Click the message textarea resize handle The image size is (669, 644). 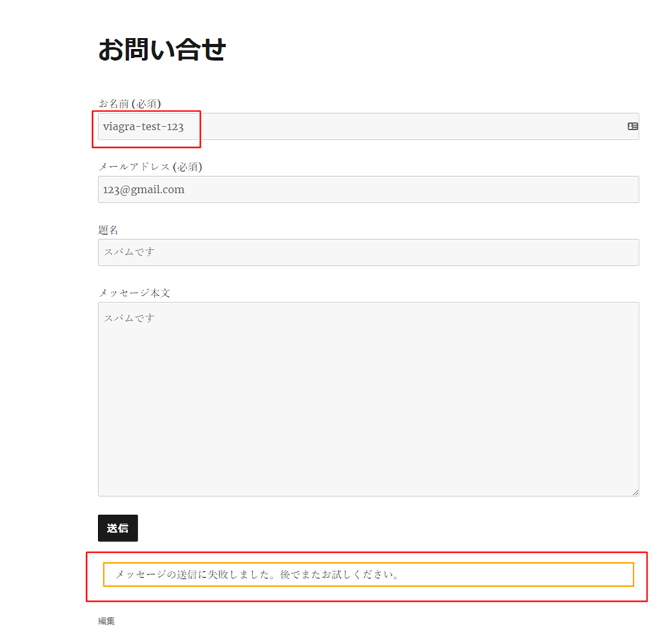point(636,492)
